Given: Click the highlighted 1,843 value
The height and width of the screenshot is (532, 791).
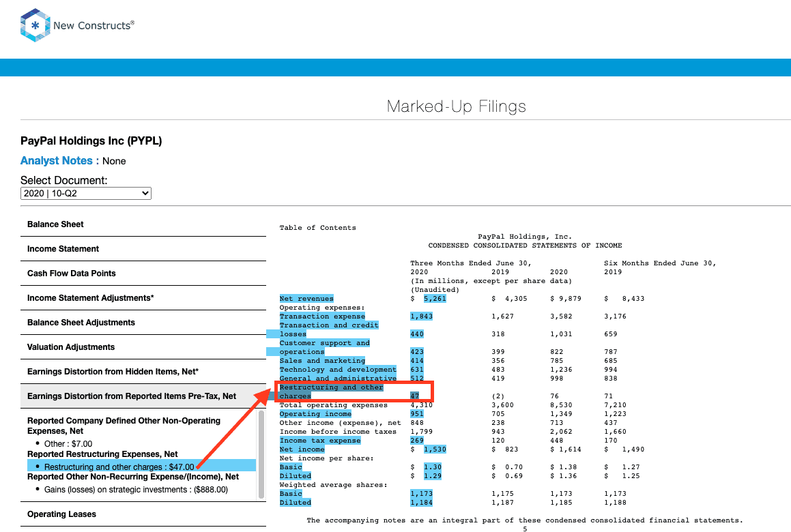Looking at the screenshot, I should 421,316.
